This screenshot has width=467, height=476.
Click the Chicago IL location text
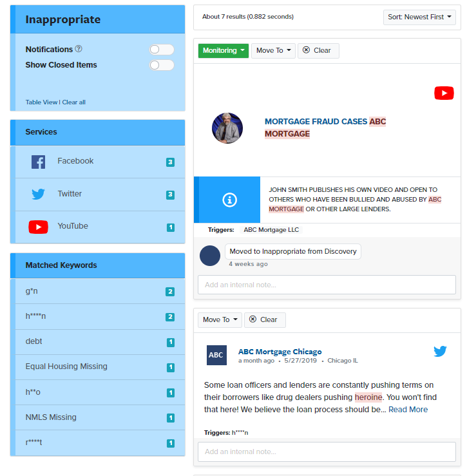(343, 361)
